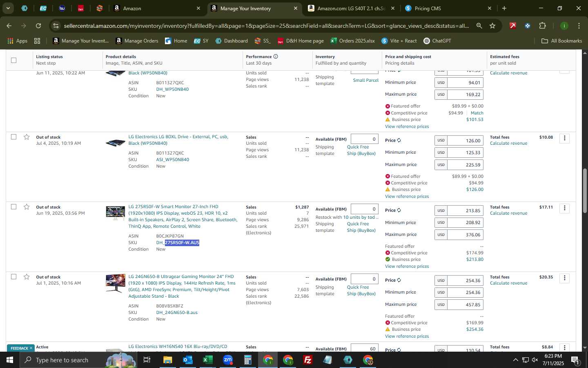Bookmark this page with the star icon
The height and width of the screenshot is (368, 588).
pyautogui.click(x=492, y=26)
